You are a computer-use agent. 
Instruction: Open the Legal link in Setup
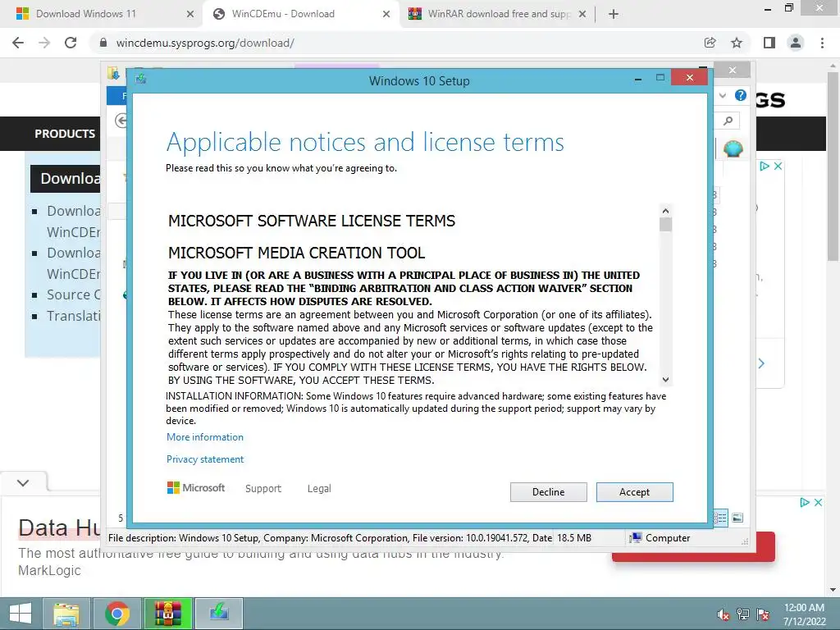pyautogui.click(x=319, y=489)
